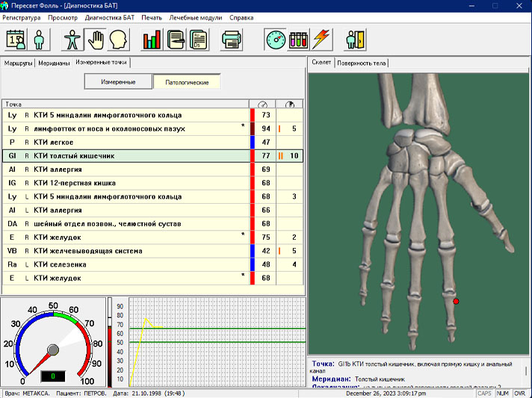This screenshot has height=398, width=532.
Task: Click the lightning bolt toolbar icon
Action: tap(321, 38)
